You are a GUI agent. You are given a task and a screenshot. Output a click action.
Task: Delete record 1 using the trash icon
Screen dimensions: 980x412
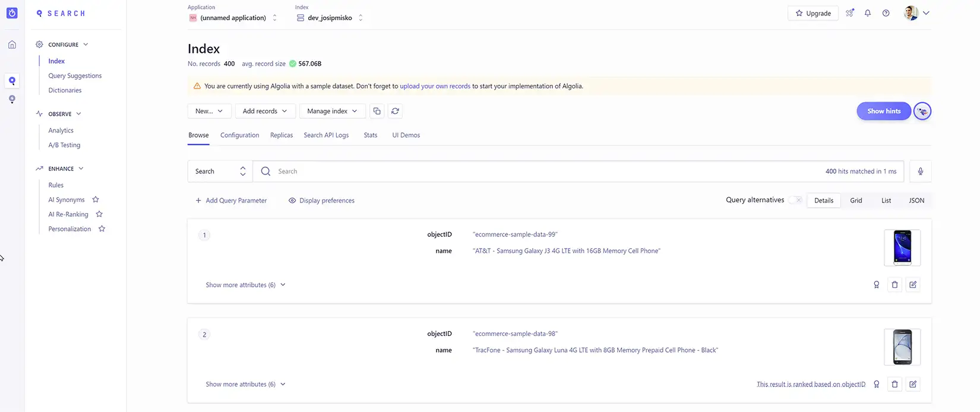pyautogui.click(x=894, y=285)
